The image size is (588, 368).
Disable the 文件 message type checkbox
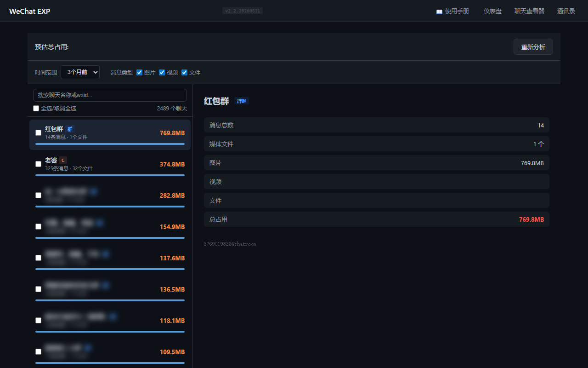184,72
